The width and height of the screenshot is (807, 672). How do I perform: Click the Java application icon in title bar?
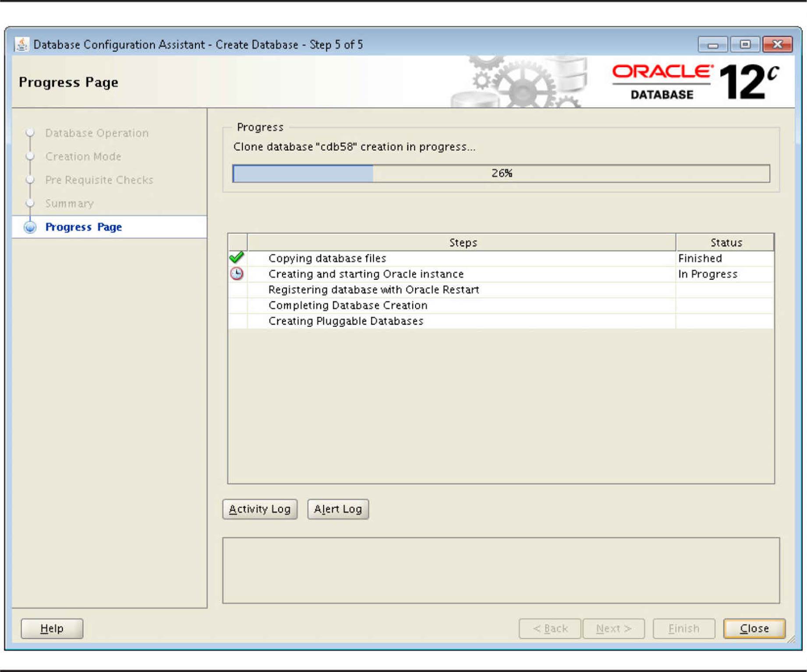click(21, 44)
